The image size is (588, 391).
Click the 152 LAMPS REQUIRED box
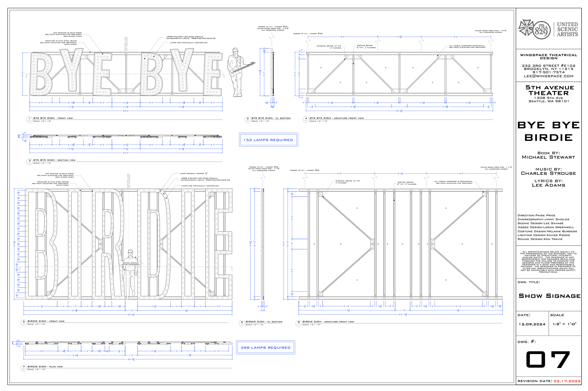click(268, 140)
